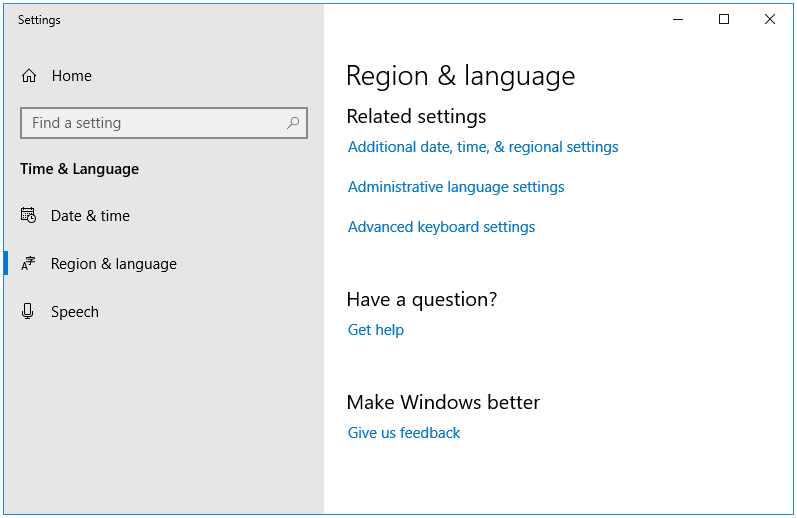Minimize the Settings window
The width and height of the screenshot is (797, 518).
click(678, 19)
